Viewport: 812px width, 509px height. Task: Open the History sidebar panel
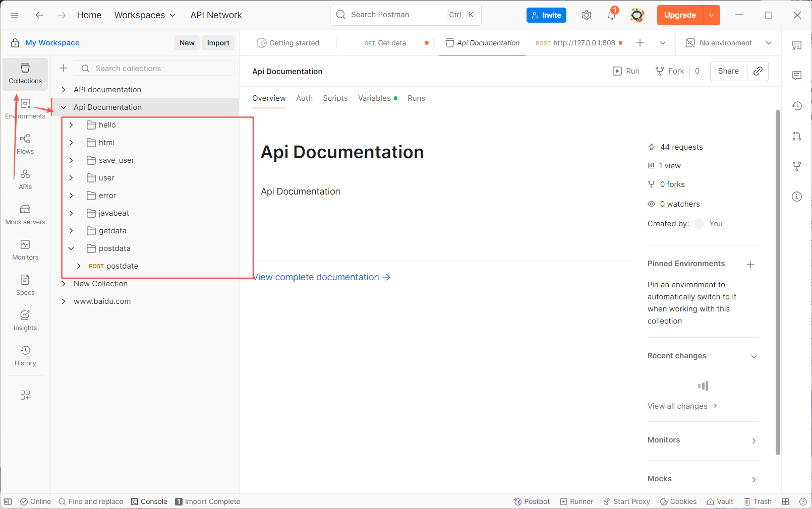[25, 356]
